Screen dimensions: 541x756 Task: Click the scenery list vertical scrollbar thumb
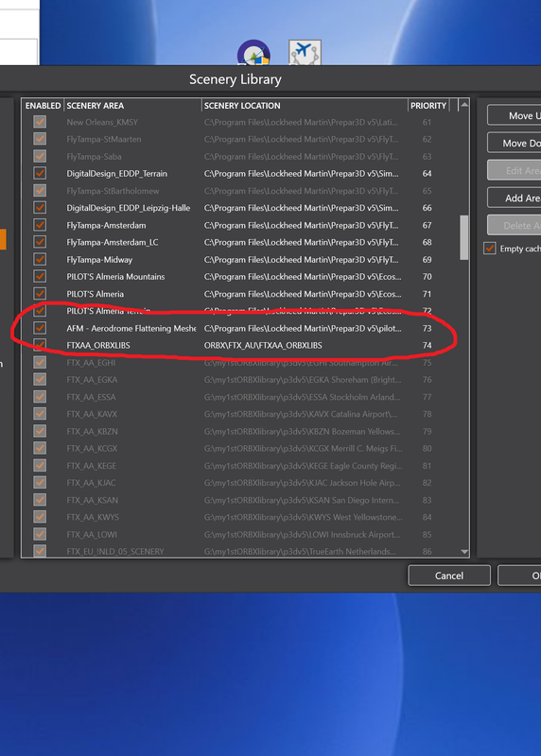[464, 237]
